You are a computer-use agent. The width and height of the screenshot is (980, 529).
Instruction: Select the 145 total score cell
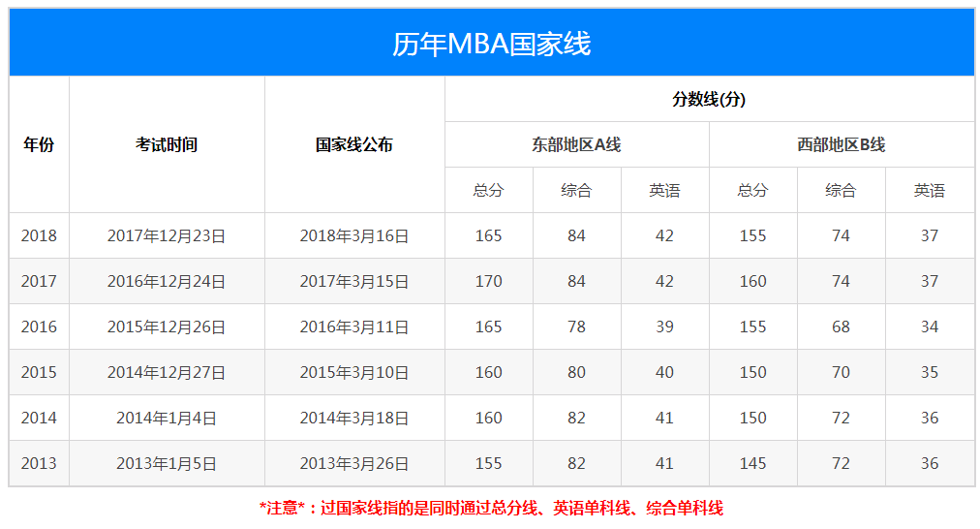click(752, 463)
